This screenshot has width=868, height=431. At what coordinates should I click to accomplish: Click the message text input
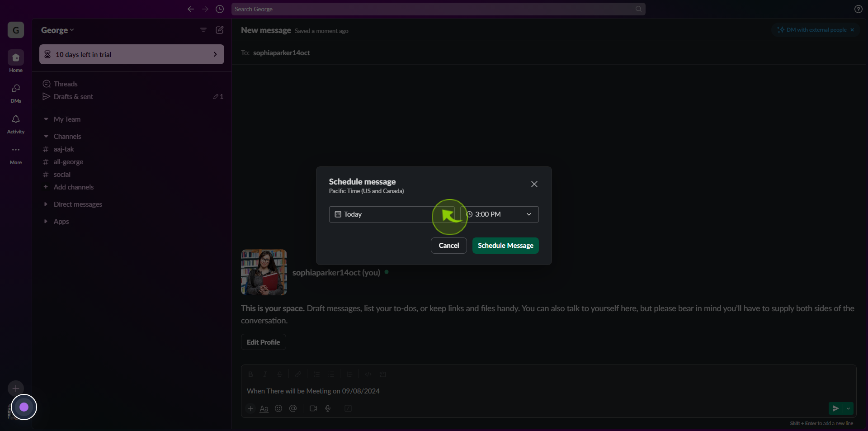[548, 391]
